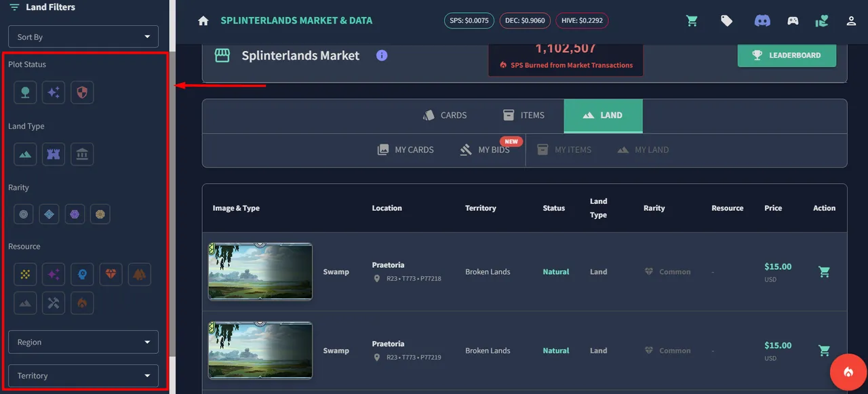Open the Sort By dropdown
Image resolution: width=868 pixels, height=394 pixels.
click(x=83, y=37)
